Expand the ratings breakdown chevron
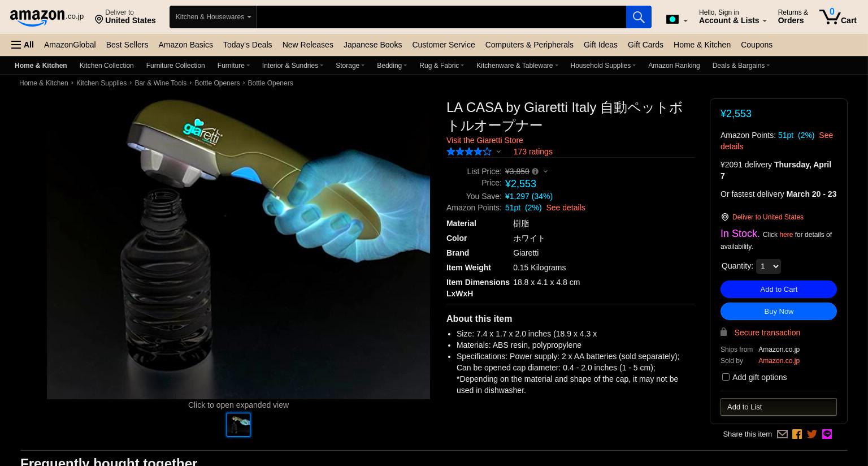 498,152
